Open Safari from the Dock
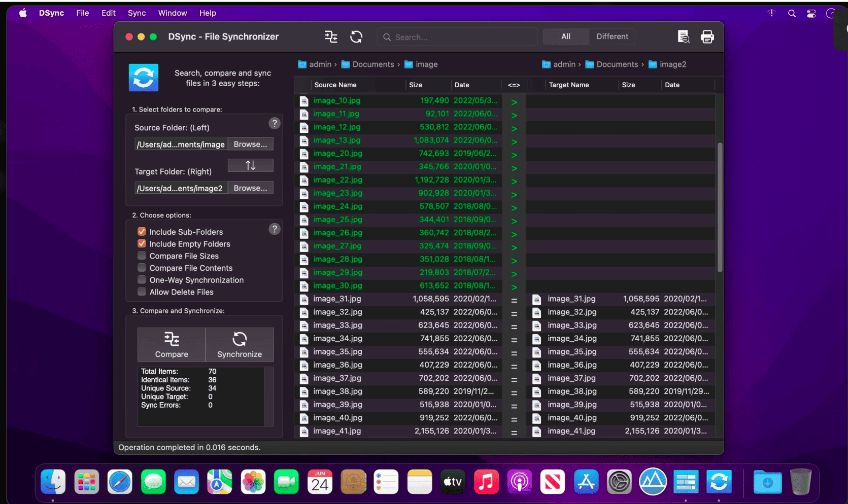The width and height of the screenshot is (848, 504). click(x=120, y=482)
